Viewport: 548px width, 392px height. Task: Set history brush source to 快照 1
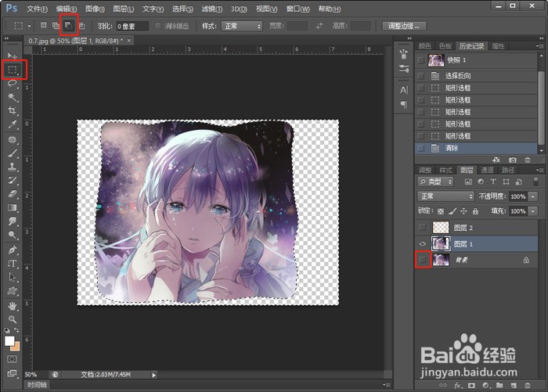pyautogui.click(x=421, y=60)
